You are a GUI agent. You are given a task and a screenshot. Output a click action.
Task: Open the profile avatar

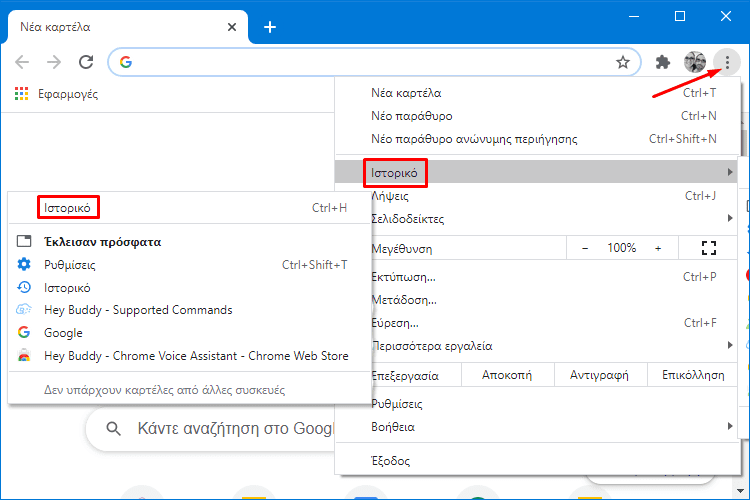[695, 62]
